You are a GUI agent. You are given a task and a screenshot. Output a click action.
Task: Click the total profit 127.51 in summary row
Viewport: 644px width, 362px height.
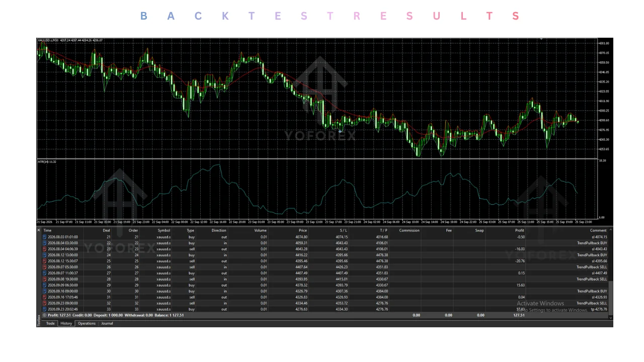tap(519, 315)
